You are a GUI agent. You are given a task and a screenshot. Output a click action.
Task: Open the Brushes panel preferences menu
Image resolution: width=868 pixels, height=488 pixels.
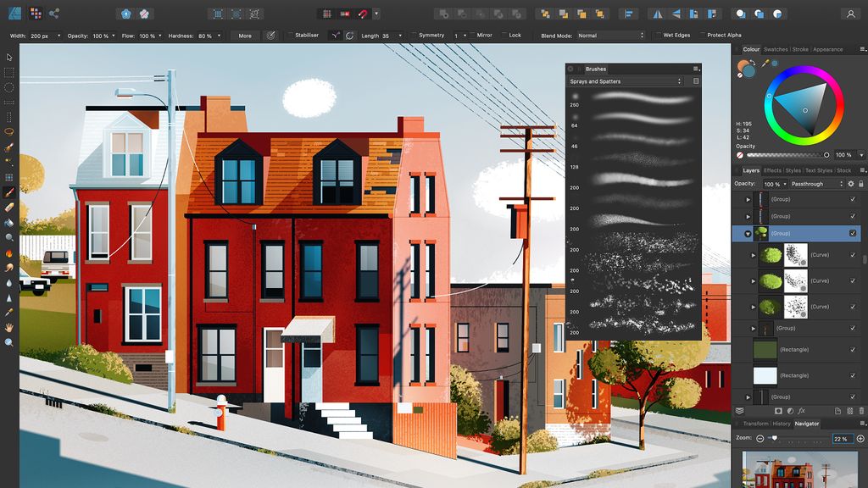click(x=697, y=69)
